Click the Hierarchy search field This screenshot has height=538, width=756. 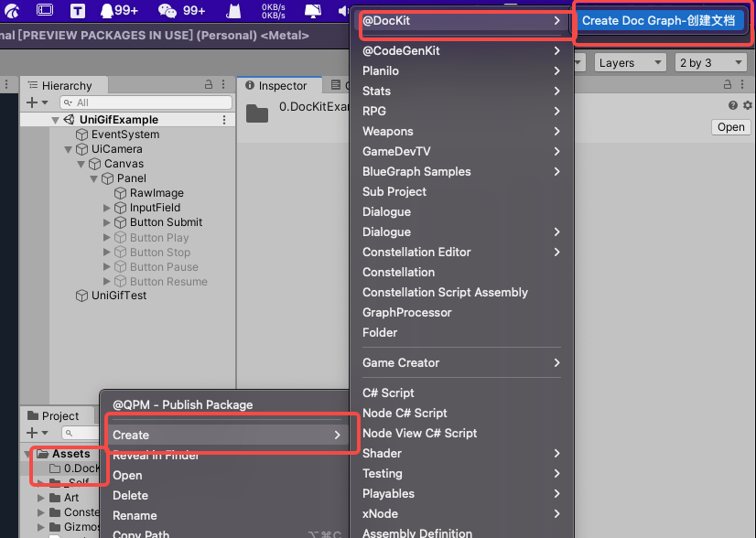point(146,102)
